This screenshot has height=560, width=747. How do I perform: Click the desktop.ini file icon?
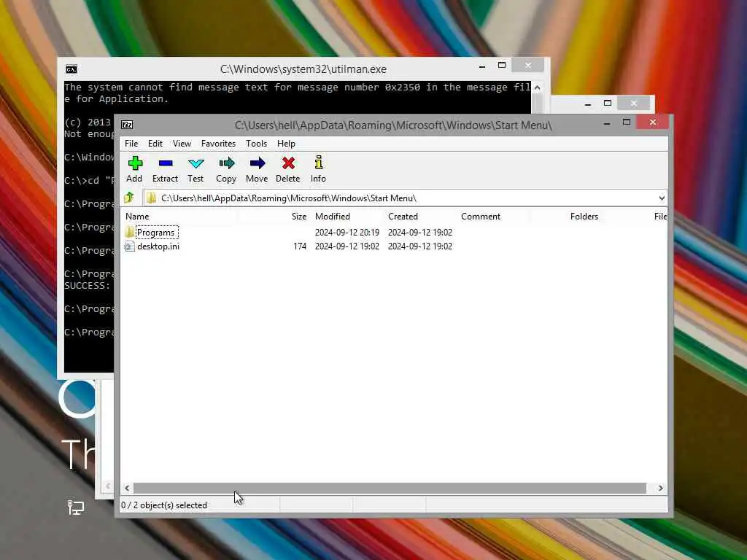pyautogui.click(x=129, y=246)
